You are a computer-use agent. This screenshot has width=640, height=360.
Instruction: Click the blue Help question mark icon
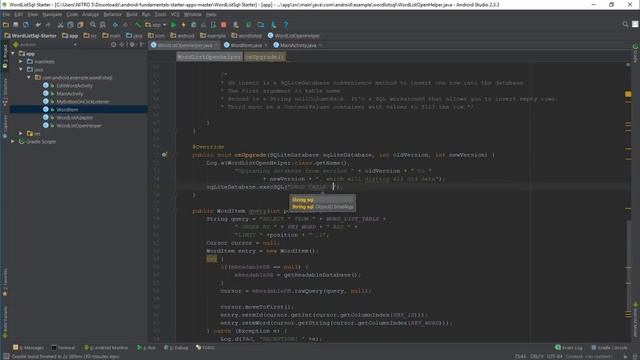pos(286,25)
